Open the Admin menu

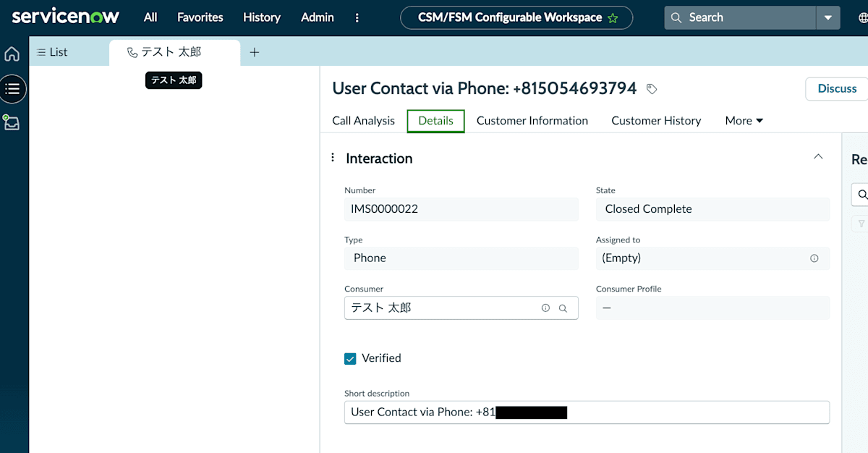(318, 17)
